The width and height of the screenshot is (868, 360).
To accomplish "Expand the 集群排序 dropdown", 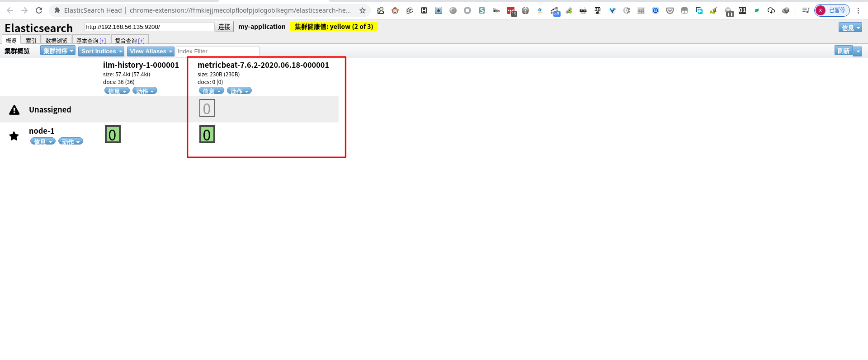I will coord(58,51).
